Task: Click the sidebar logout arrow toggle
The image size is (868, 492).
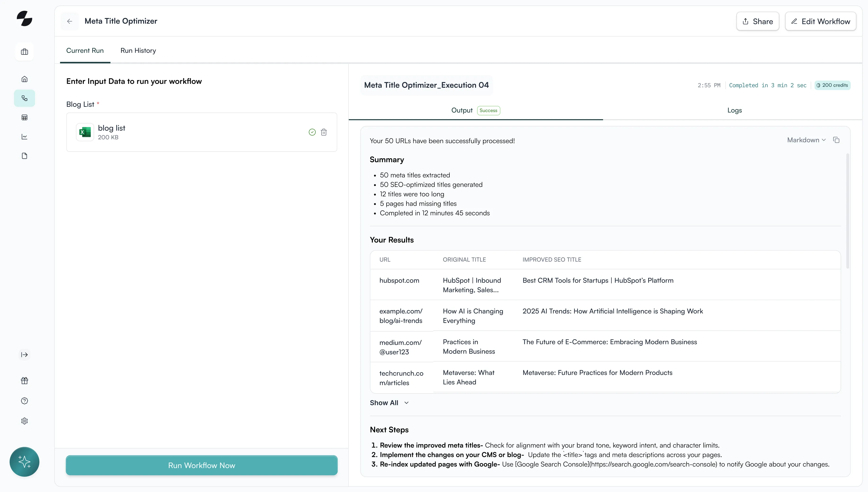Action: click(24, 354)
